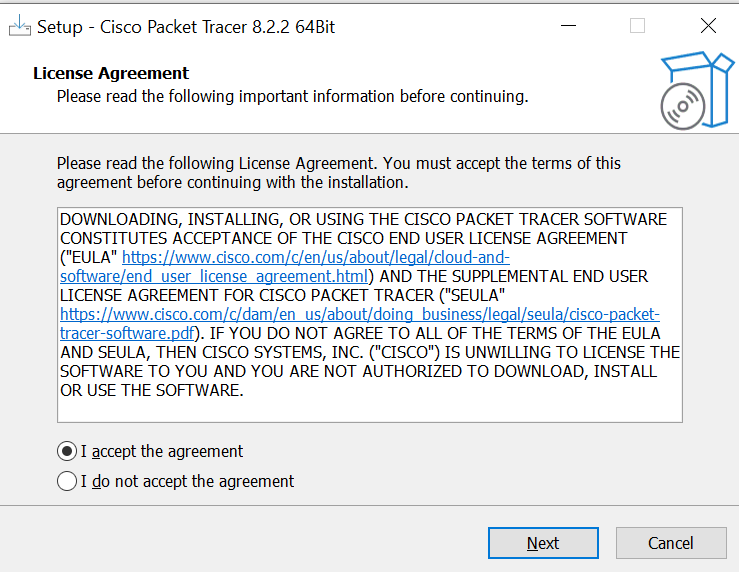Click the end_user_license_agreement.html link line

click(216, 275)
